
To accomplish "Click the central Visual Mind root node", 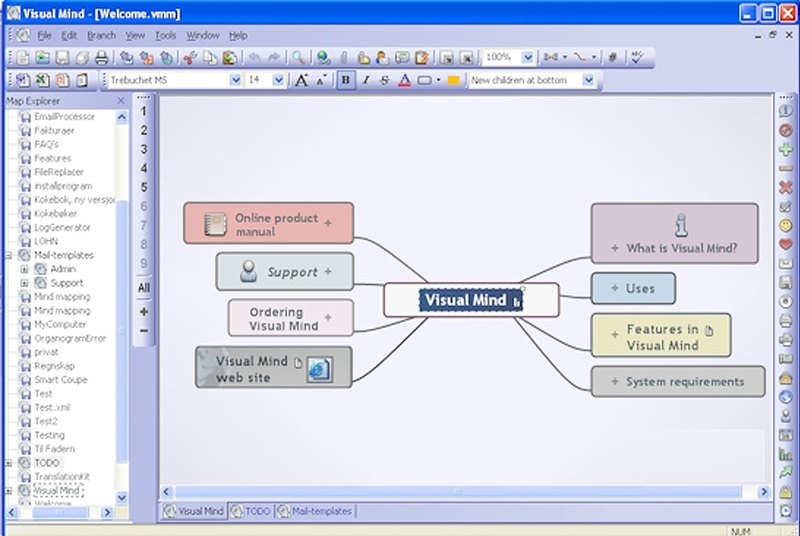I will (471, 300).
